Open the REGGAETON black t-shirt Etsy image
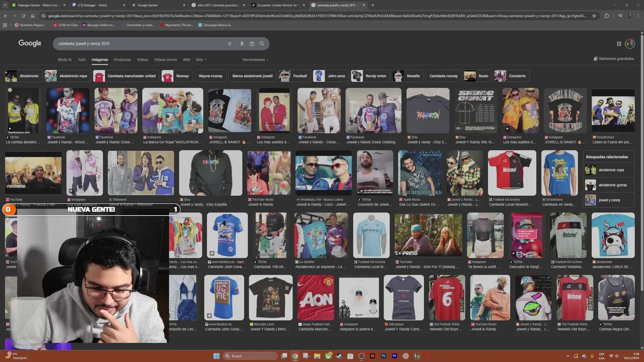The height and width of the screenshot is (362, 644). click(x=428, y=110)
